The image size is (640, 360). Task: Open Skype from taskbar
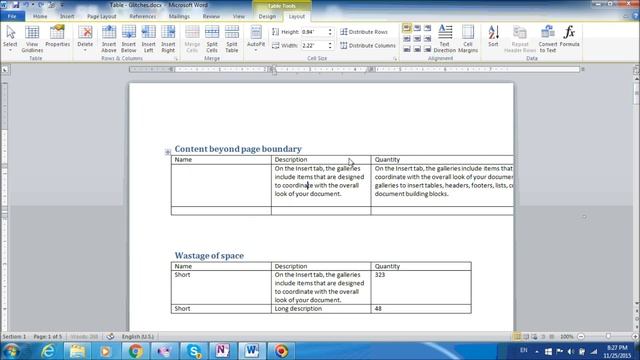193,351
